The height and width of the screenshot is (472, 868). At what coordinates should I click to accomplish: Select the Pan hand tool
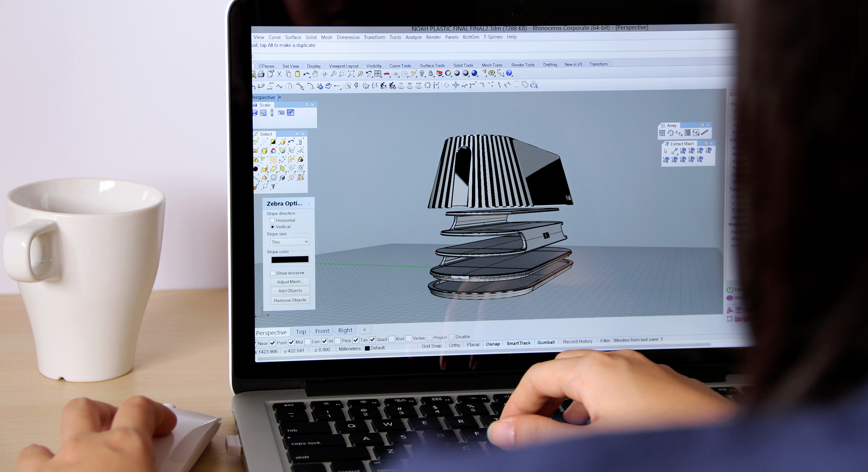(x=315, y=74)
